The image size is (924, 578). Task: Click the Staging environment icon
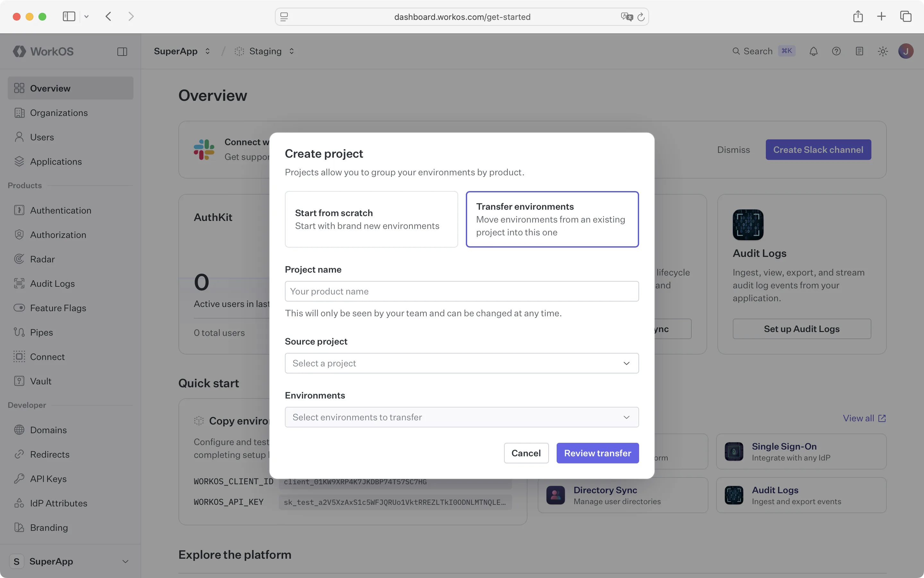tap(239, 51)
